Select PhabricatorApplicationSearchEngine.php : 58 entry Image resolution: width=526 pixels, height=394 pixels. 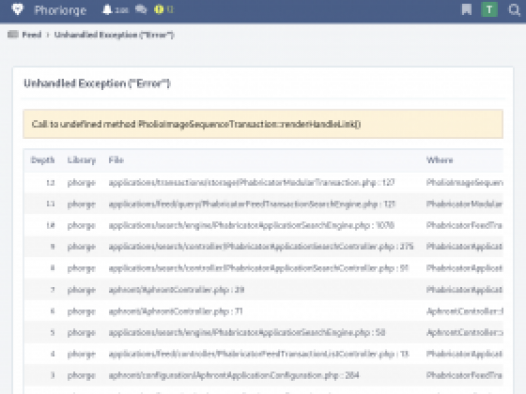pos(247,333)
